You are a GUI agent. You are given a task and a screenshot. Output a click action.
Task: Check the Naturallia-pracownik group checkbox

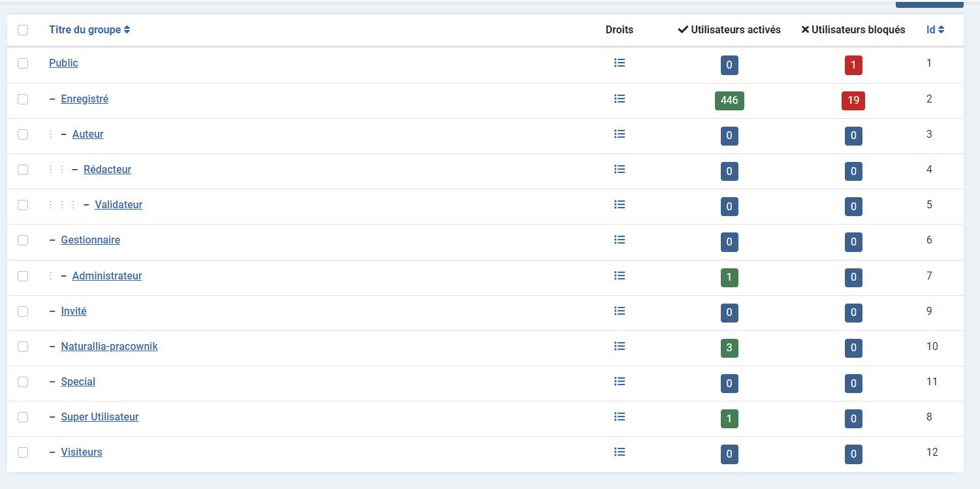point(23,347)
